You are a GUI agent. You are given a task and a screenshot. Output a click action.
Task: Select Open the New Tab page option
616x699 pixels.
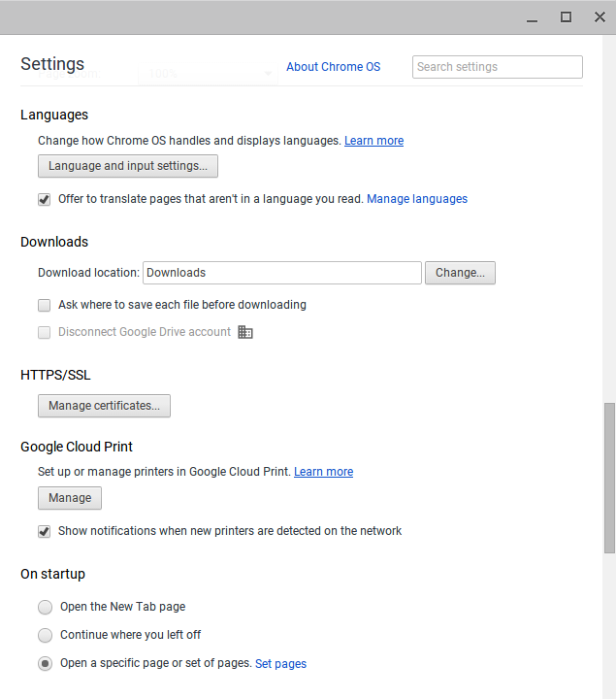[x=45, y=607]
